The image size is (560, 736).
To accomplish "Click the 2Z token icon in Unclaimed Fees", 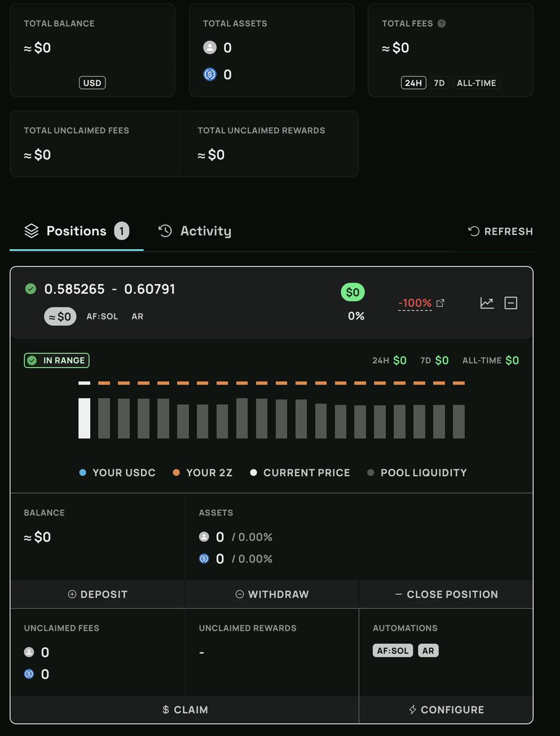I will coord(29,652).
